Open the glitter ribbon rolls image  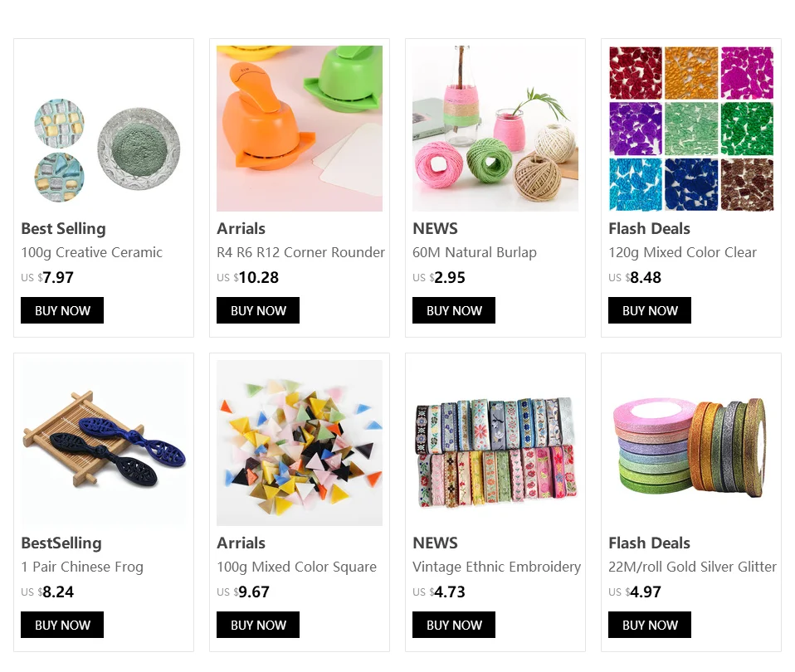(x=691, y=443)
